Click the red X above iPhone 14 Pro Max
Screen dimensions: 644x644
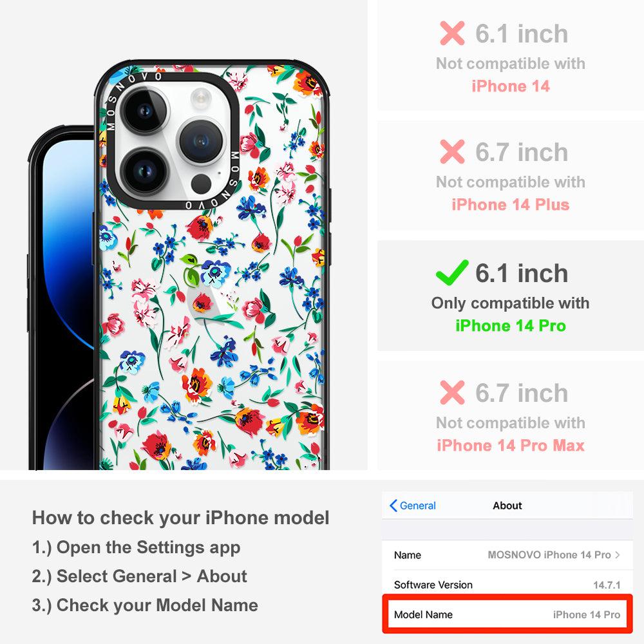[x=452, y=392]
